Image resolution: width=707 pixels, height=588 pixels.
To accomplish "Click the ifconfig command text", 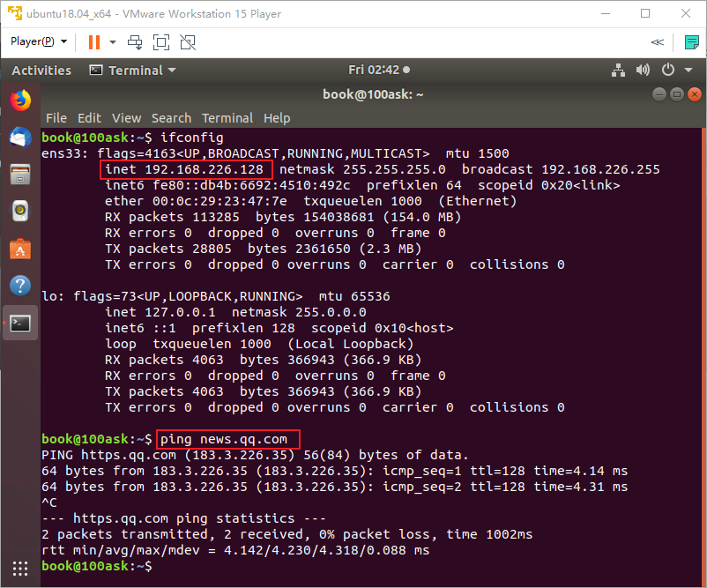I will pos(192,138).
